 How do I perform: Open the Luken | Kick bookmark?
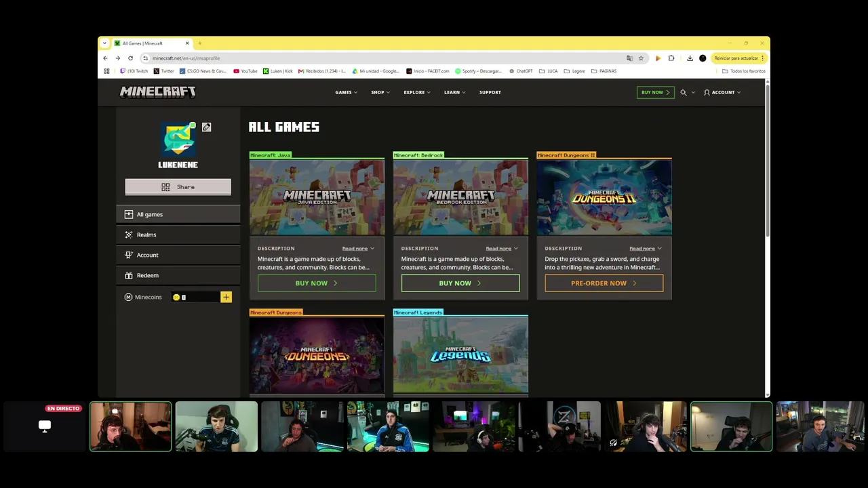278,71
